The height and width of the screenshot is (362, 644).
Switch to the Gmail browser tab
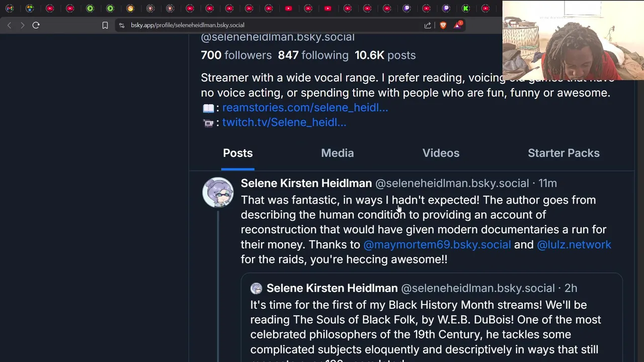(x=10, y=8)
